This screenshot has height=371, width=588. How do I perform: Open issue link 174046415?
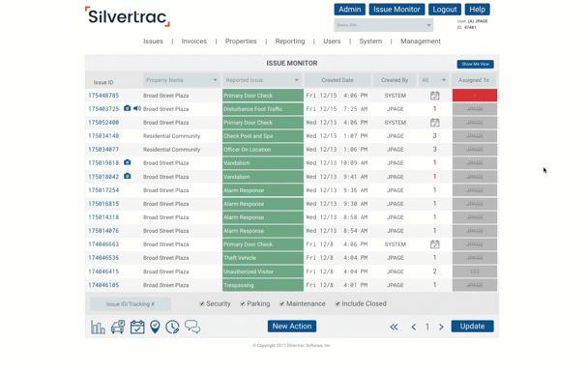[x=103, y=271]
